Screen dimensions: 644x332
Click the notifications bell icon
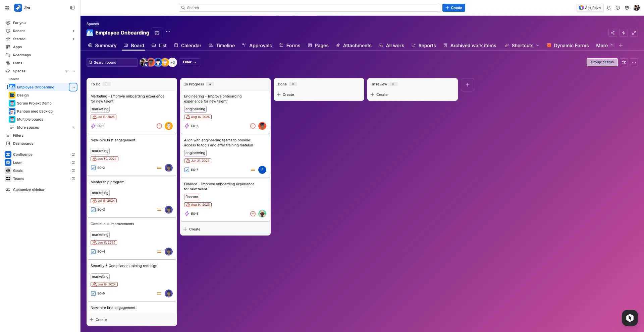point(608,8)
